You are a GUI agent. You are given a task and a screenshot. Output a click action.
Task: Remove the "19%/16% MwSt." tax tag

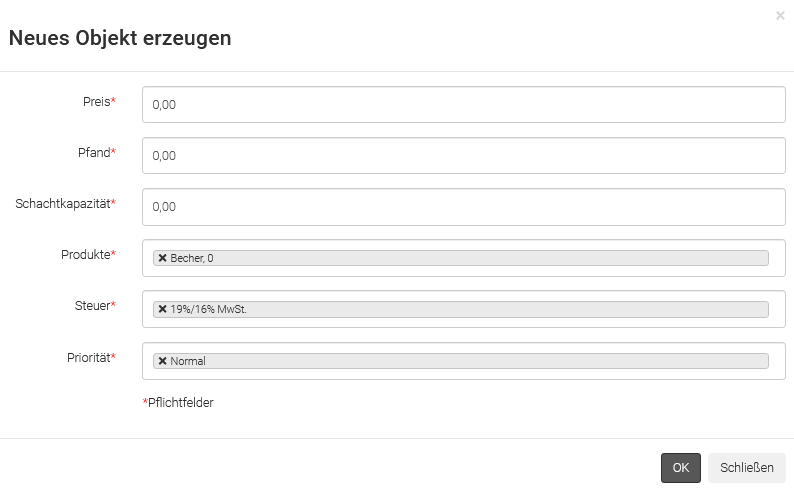tap(162, 309)
